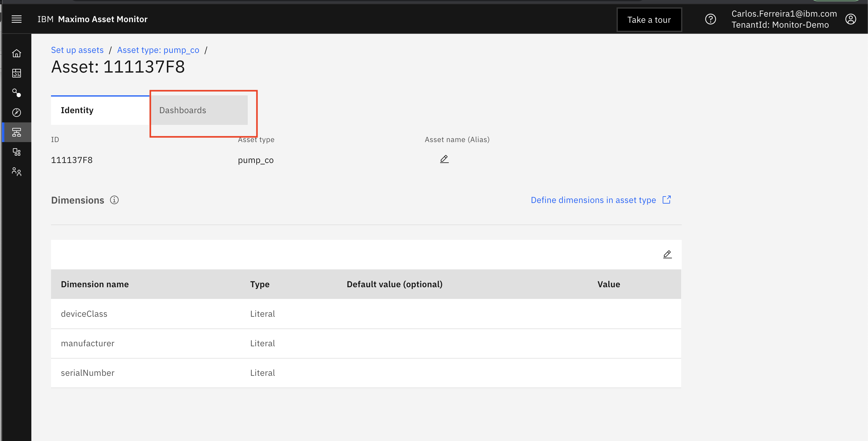Click the IBM Maximo Asset Monitor title

pos(92,19)
